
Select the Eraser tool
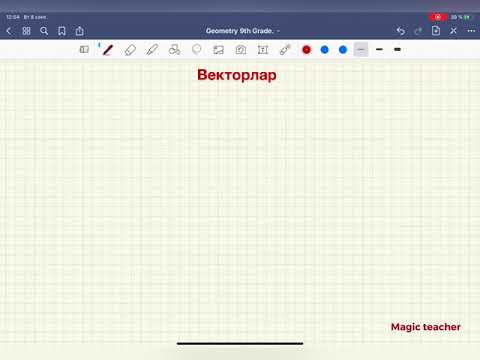[130, 50]
